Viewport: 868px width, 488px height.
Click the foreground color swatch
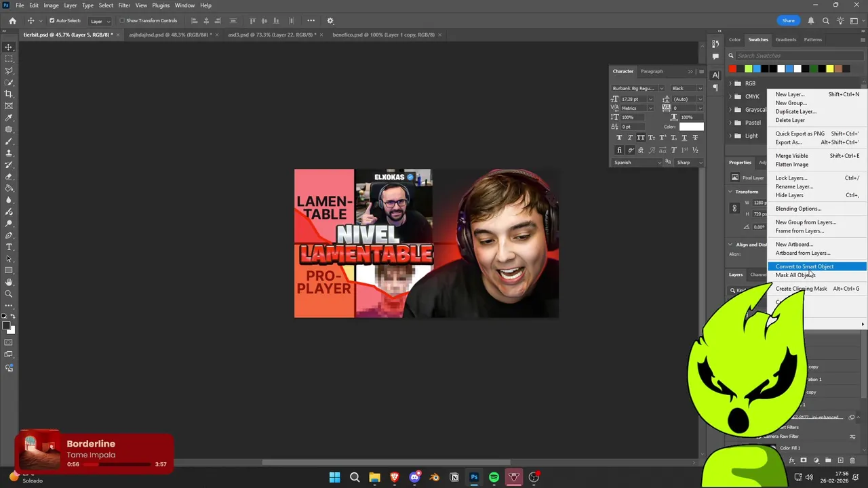coord(7,326)
